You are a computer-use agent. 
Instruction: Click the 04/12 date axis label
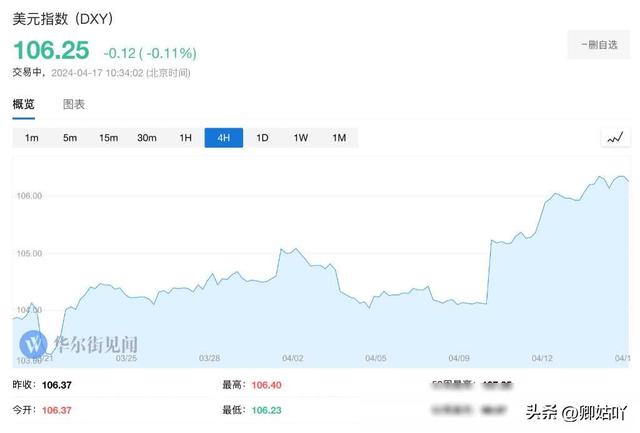(x=542, y=358)
